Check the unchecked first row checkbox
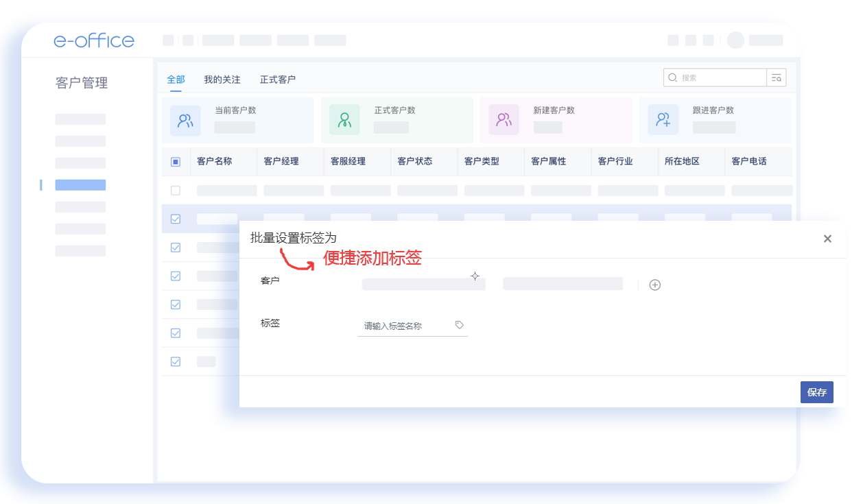 (x=176, y=191)
